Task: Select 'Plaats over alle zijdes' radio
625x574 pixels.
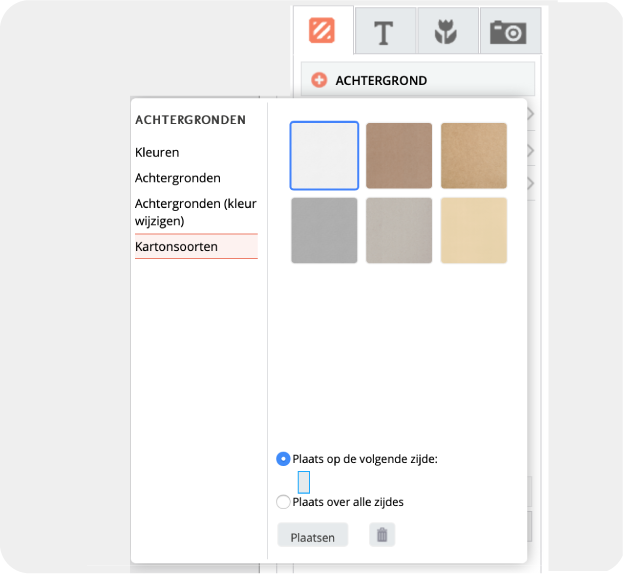Action: [x=283, y=502]
